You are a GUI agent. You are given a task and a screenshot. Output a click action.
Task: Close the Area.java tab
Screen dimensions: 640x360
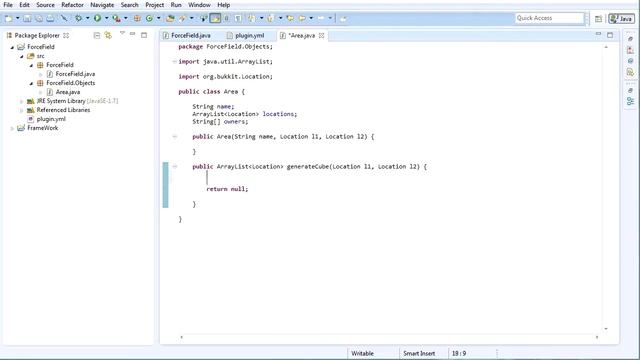click(x=322, y=36)
